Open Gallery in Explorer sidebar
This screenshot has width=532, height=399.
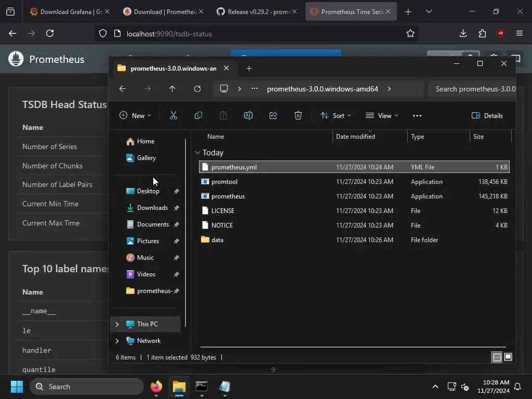coord(147,158)
